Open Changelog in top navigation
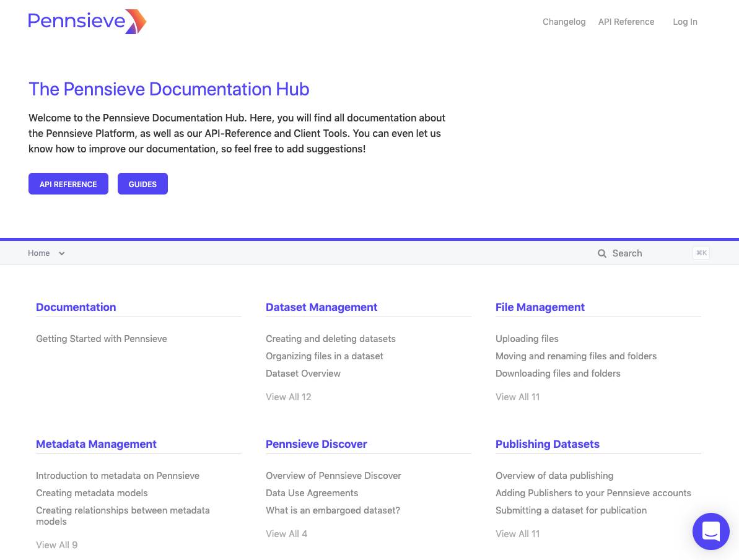The image size is (739, 560). click(564, 22)
